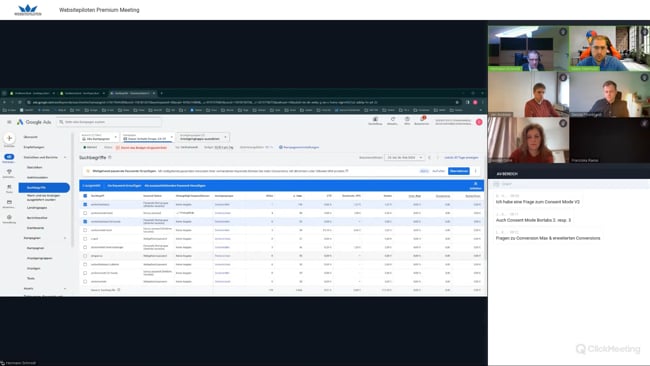Open the Alle Kampagnen account dropdown
This screenshot has height=366, width=650.
click(99, 137)
